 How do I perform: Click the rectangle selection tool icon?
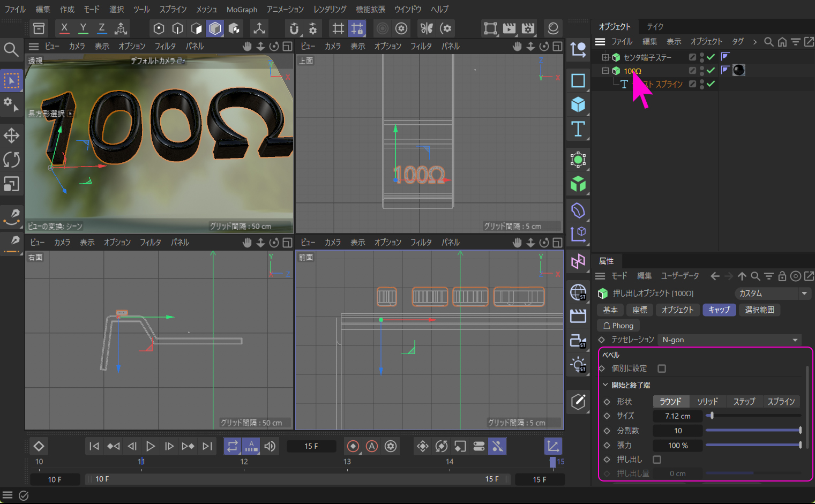[11, 81]
